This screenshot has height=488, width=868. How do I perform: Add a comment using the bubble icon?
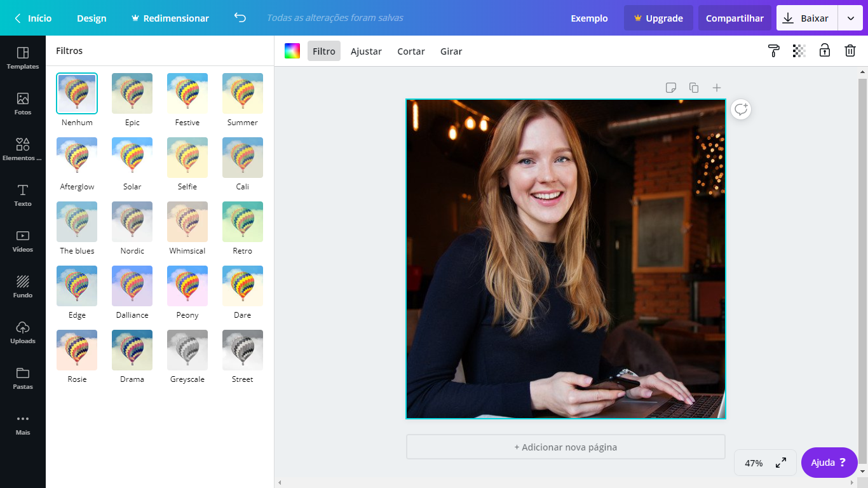[741, 109]
